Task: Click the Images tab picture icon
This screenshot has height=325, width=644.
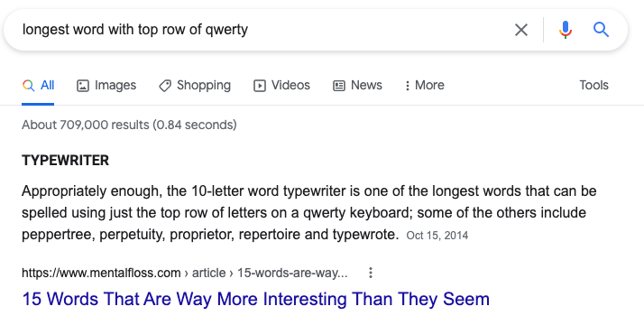Action: pos(83,86)
